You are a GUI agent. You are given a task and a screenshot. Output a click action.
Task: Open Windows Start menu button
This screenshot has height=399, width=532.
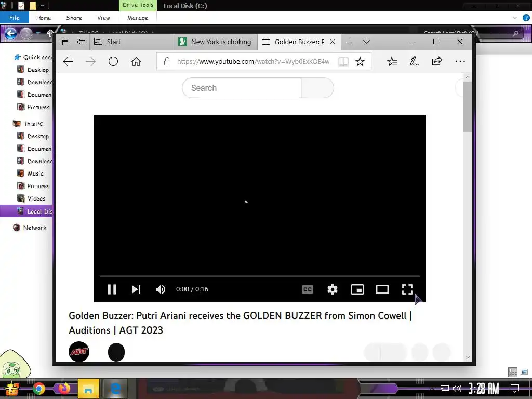pyautogui.click(x=12, y=389)
